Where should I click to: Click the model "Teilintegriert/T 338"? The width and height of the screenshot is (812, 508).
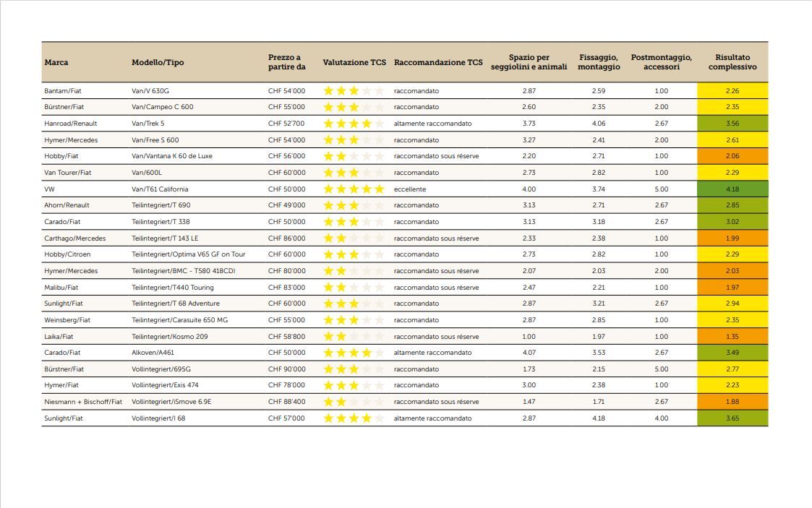161,222
